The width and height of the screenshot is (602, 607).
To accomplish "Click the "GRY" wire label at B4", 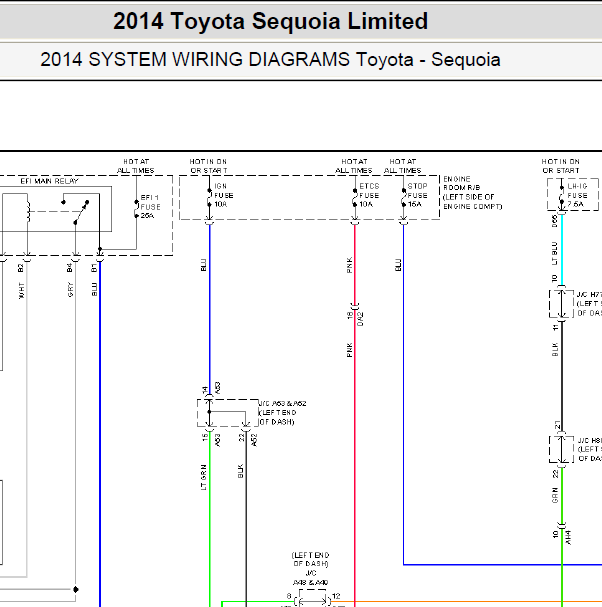I will pyautogui.click(x=70, y=290).
